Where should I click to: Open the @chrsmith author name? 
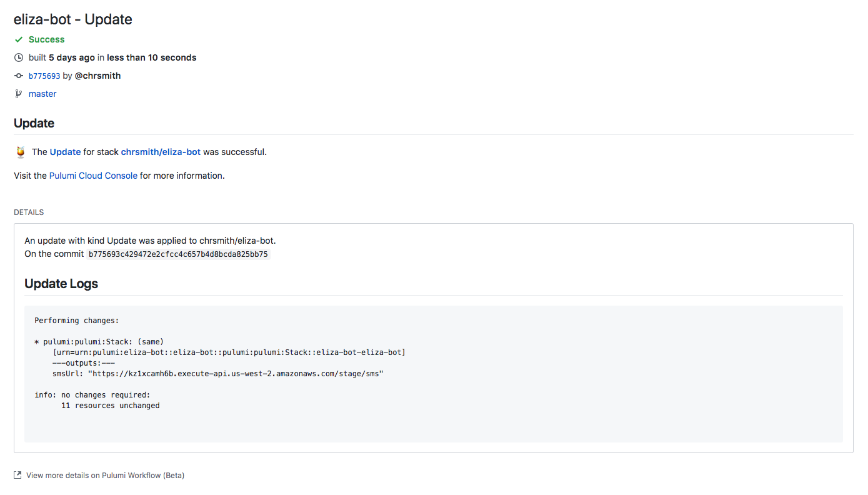[x=97, y=75]
